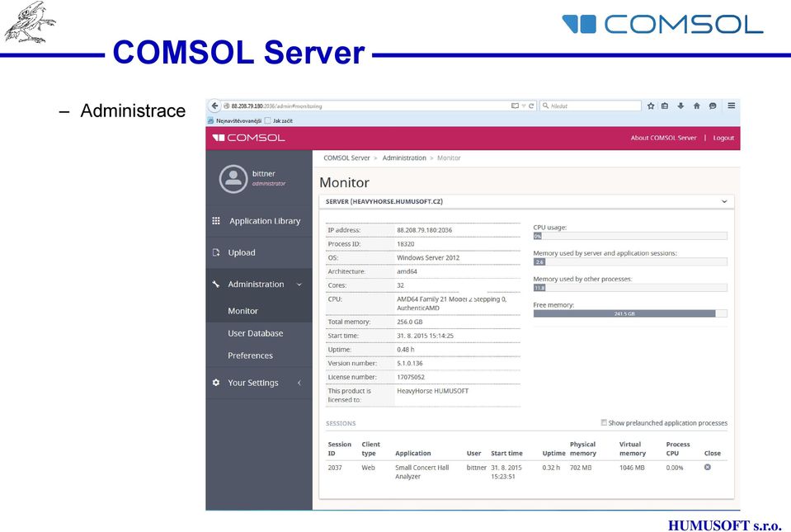Open the address bar history dropdown arrow

click(524, 106)
